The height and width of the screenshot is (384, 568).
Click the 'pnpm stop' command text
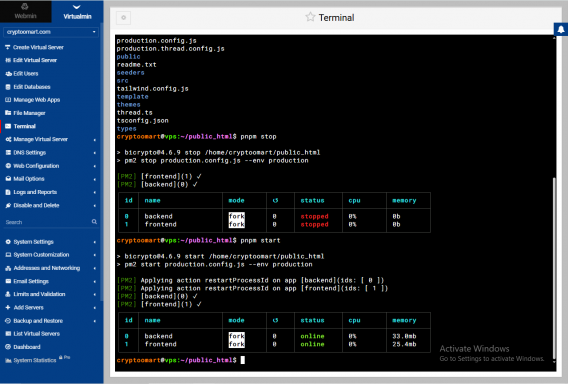tap(258, 137)
